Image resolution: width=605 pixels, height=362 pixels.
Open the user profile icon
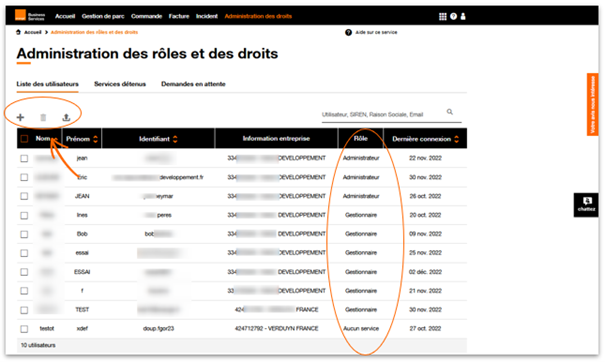point(463,16)
